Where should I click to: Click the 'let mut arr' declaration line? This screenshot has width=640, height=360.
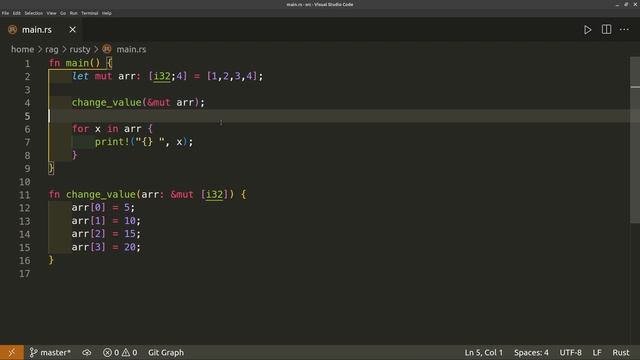tap(167, 76)
